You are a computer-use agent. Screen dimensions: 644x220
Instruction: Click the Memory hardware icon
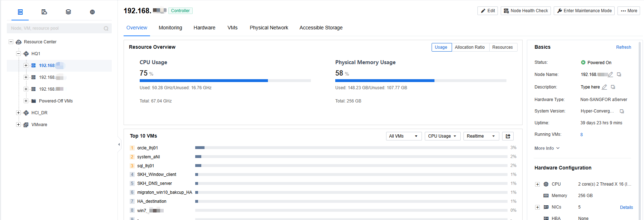(x=546, y=196)
